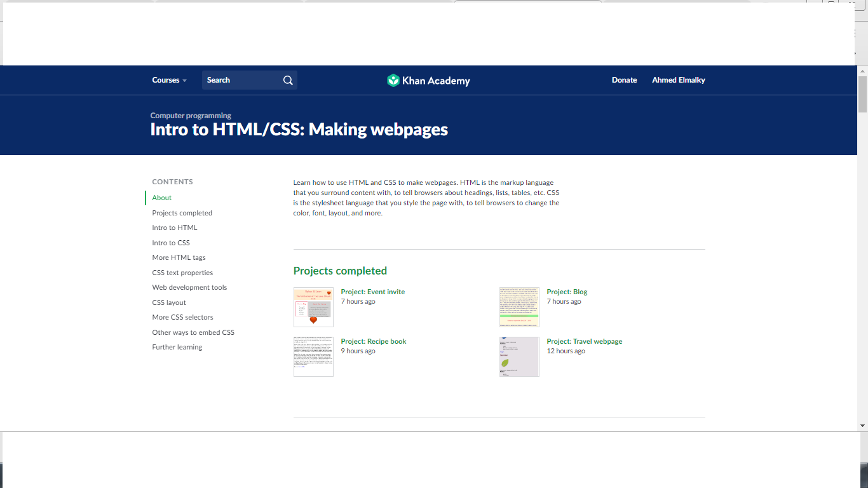Click into the Search input field

coord(241,80)
